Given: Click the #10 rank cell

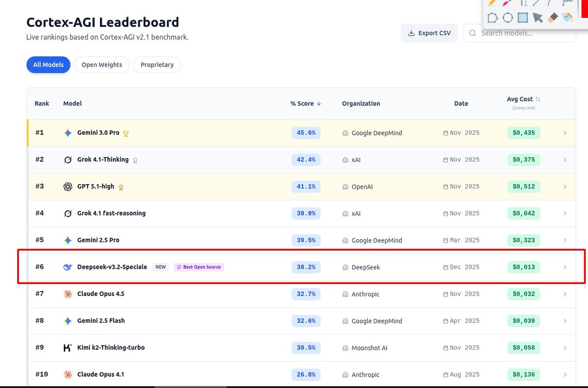Looking at the screenshot, I should 42,374.
